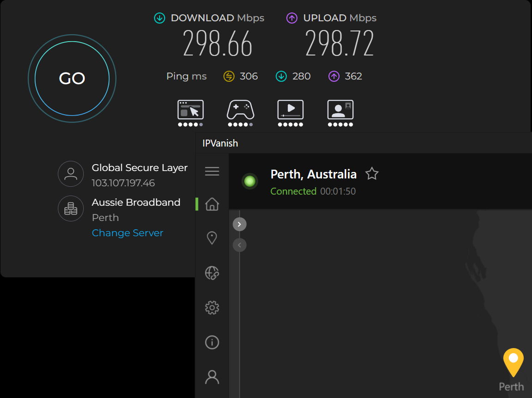Open the IPVanish information page
Image resolution: width=532 pixels, height=398 pixels.
tap(212, 343)
